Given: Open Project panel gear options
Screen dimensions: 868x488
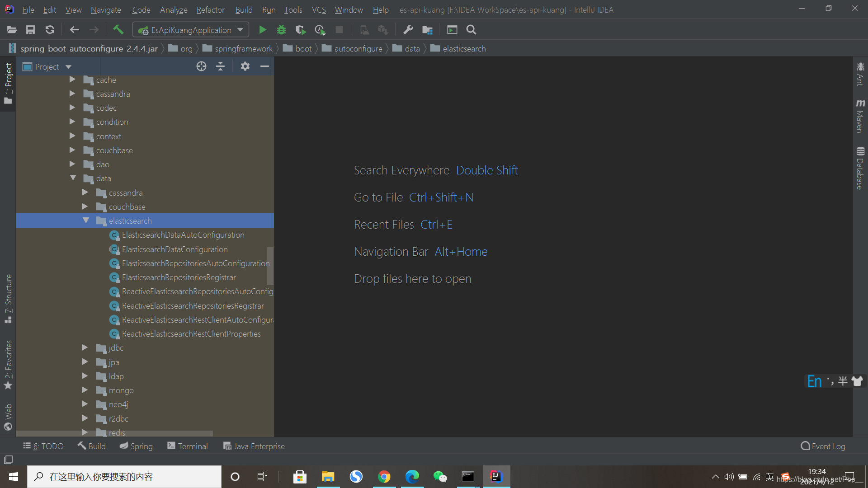Looking at the screenshot, I should [x=245, y=66].
